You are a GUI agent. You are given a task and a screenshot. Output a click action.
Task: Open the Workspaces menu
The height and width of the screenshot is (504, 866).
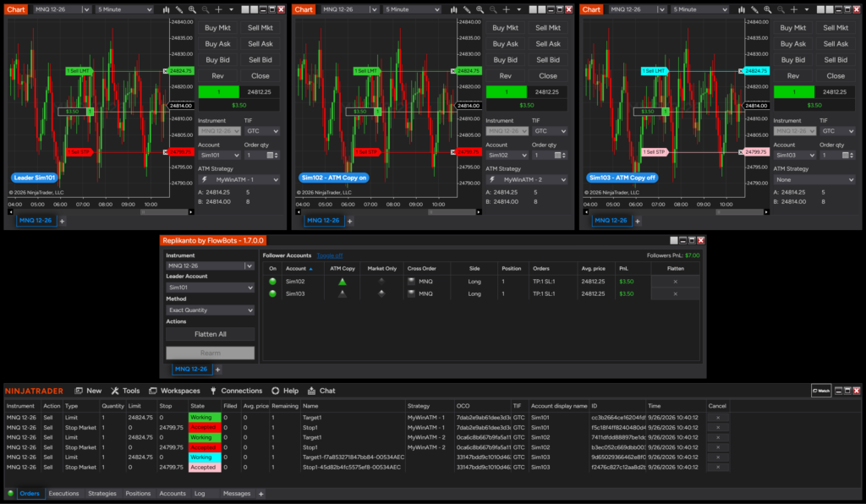[x=174, y=391]
